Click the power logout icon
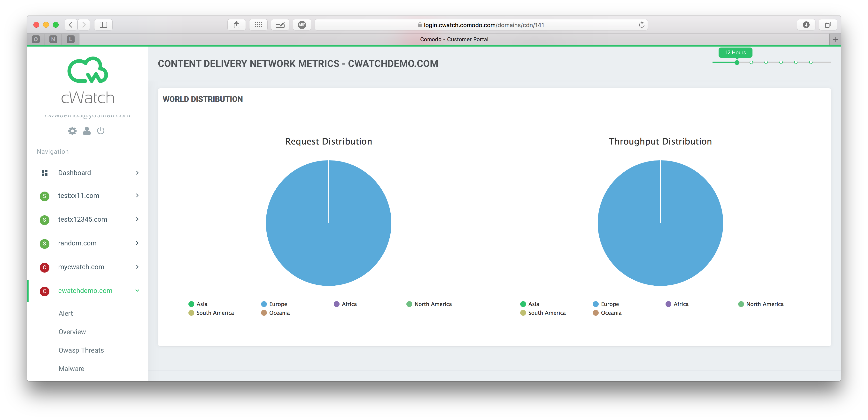Image resolution: width=868 pixels, height=420 pixels. click(x=101, y=130)
